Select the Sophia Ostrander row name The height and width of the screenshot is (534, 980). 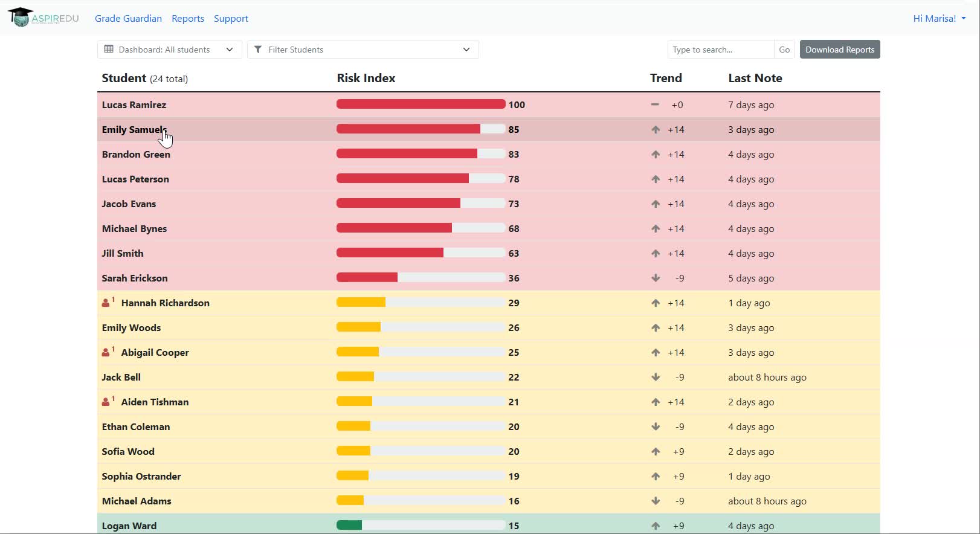pos(141,476)
